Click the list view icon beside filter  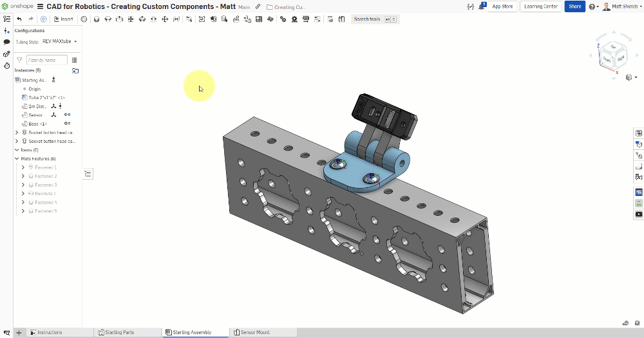(75, 60)
